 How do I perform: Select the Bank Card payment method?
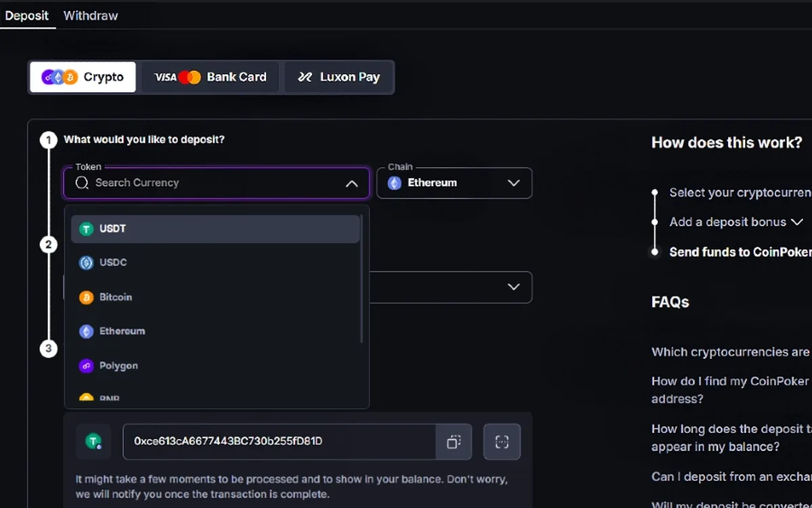pos(210,77)
